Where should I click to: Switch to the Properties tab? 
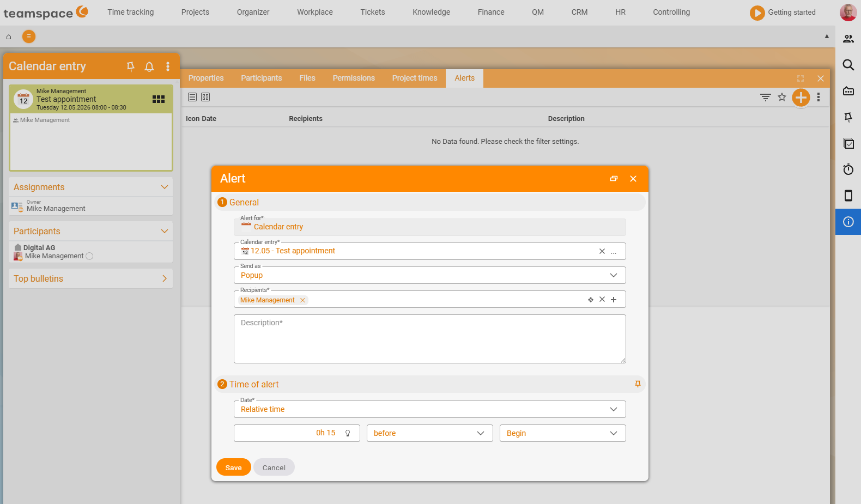pos(206,78)
